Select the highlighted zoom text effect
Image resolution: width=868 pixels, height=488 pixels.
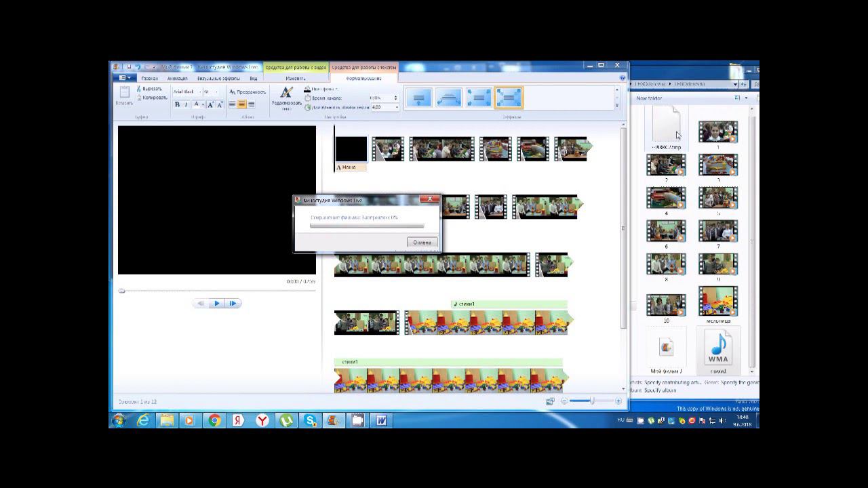[x=509, y=98]
